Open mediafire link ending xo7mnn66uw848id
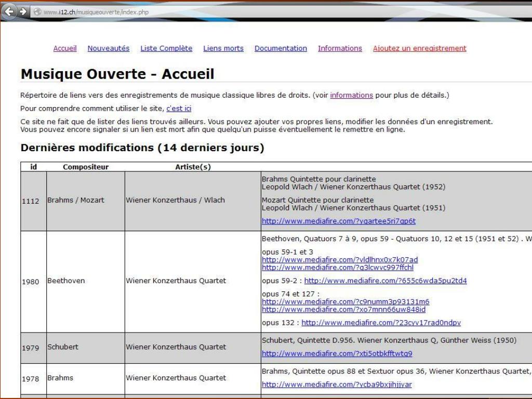This screenshot has width=532, height=399. click(343, 310)
